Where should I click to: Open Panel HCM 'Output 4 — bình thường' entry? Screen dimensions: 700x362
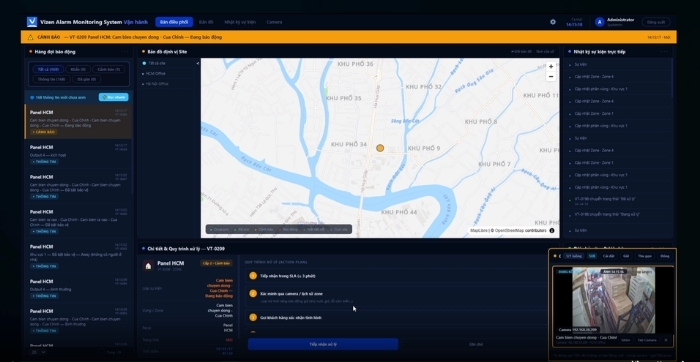click(x=78, y=288)
